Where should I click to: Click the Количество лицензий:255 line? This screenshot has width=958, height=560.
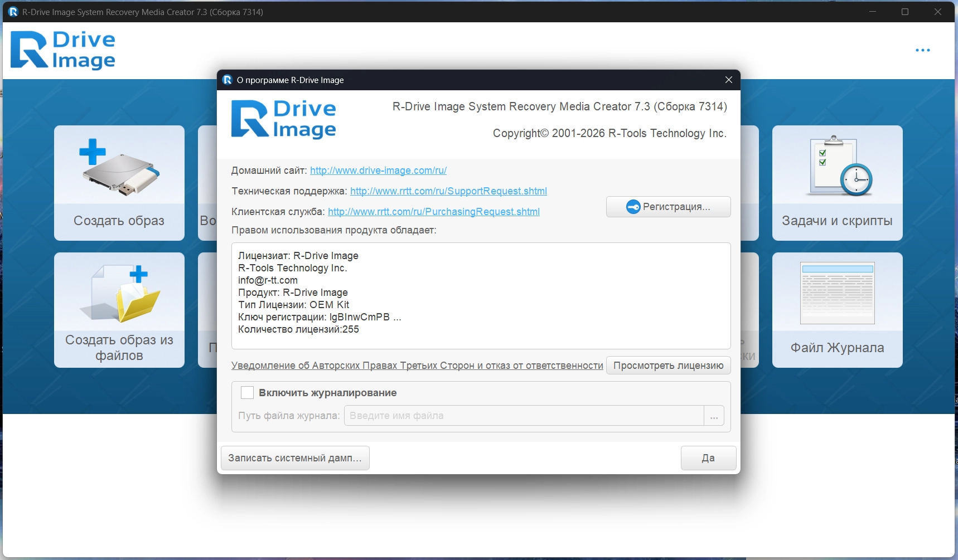(298, 329)
